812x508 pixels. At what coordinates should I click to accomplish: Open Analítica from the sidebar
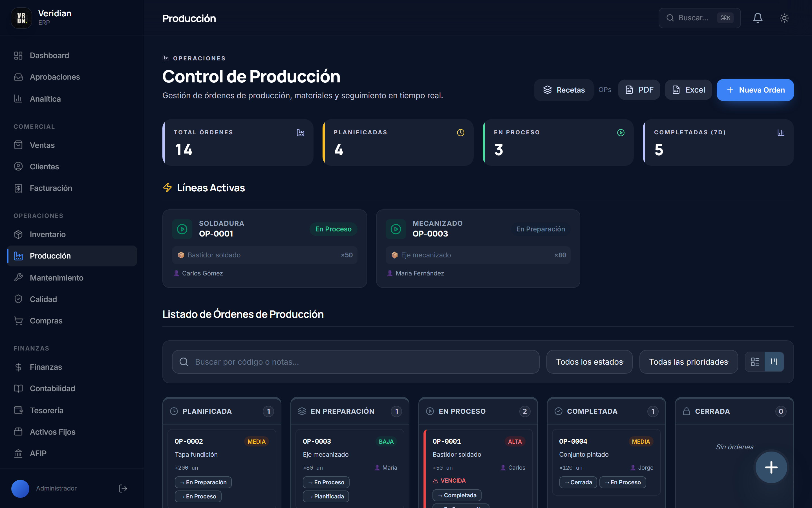72,99
